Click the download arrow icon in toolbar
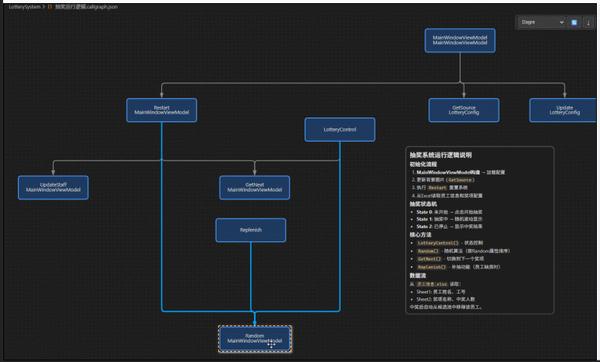This screenshot has width=600, height=362. (588, 23)
